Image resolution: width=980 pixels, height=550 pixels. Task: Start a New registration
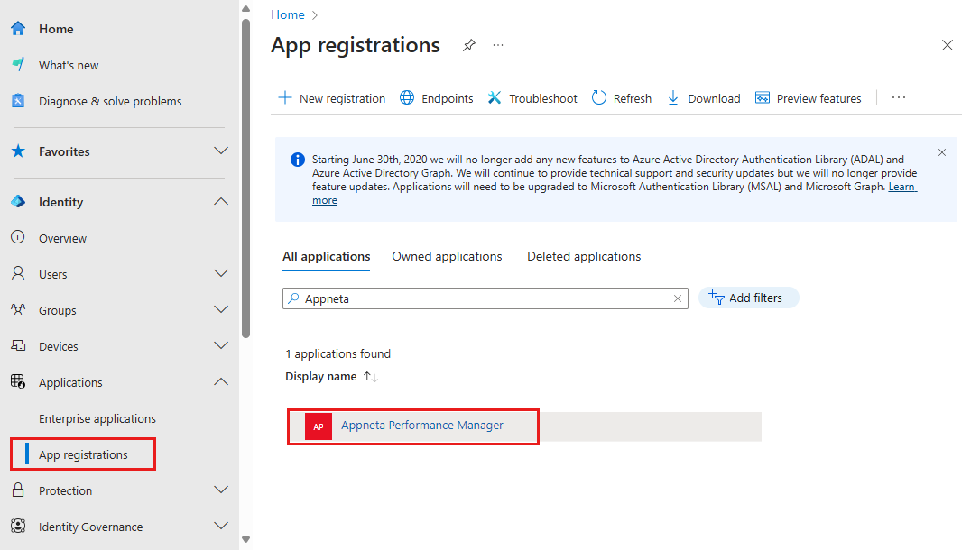pos(331,97)
